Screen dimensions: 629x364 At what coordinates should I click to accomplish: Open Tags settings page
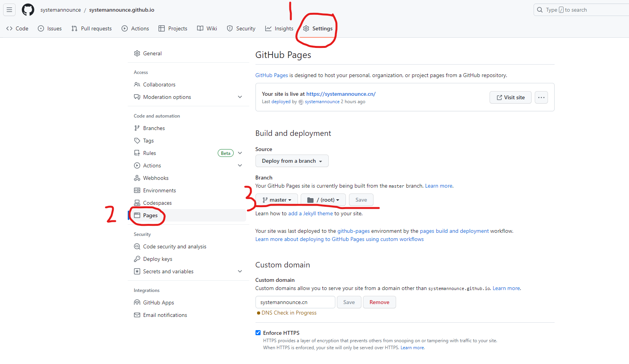[x=189, y=141]
